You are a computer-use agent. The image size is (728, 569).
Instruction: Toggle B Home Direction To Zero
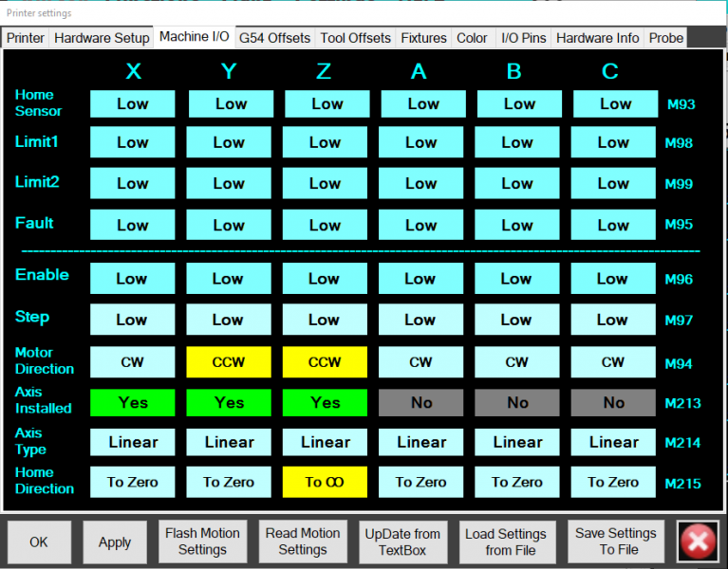(517, 483)
